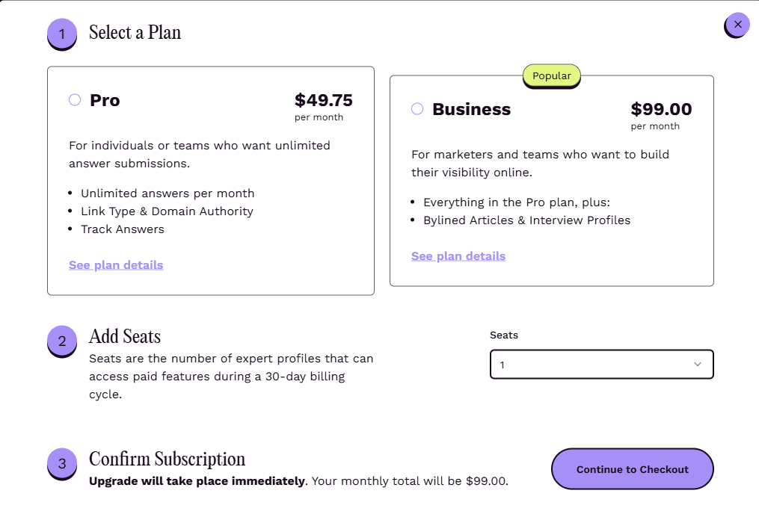
Task: Click the $99.00 monthly price
Action: tap(661, 108)
